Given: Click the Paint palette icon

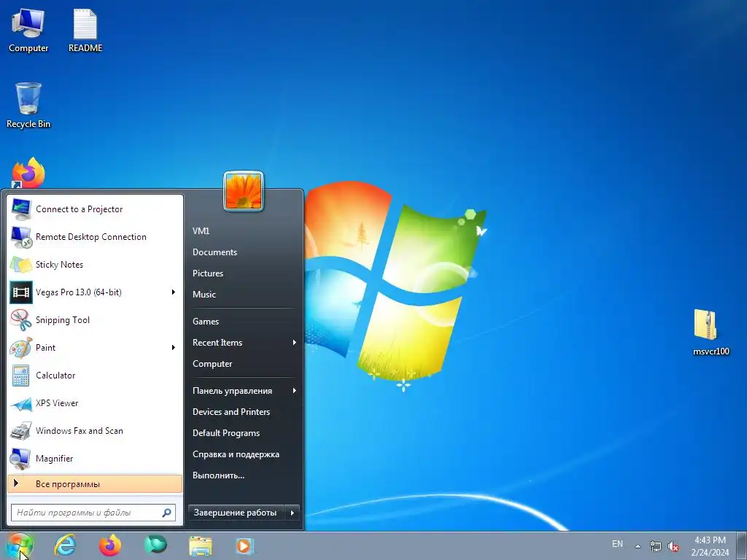Looking at the screenshot, I should click(20, 348).
